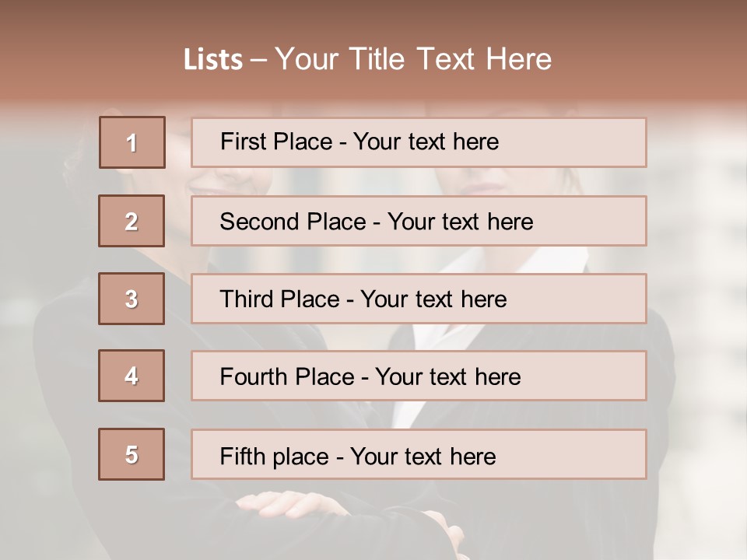Click the number 1 box
The height and width of the screenshot is (560, 747).
(132, 142)
